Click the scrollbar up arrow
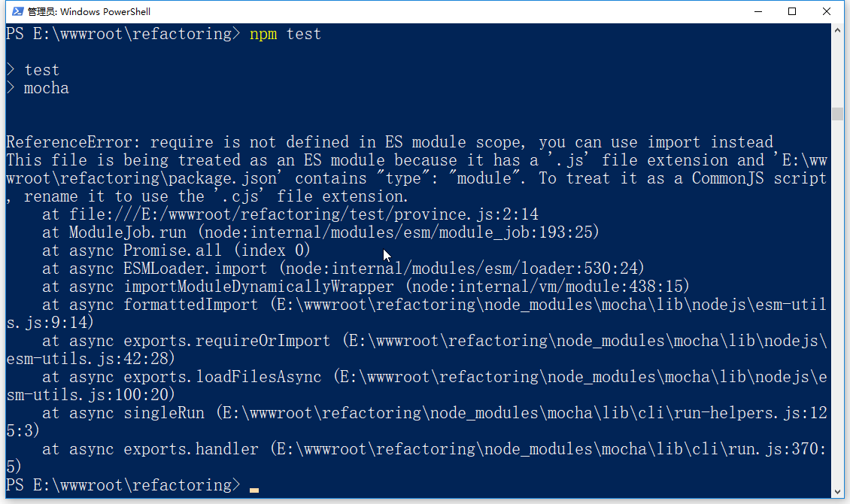This screenshot has height=504, width=850. tap(837, 30)
